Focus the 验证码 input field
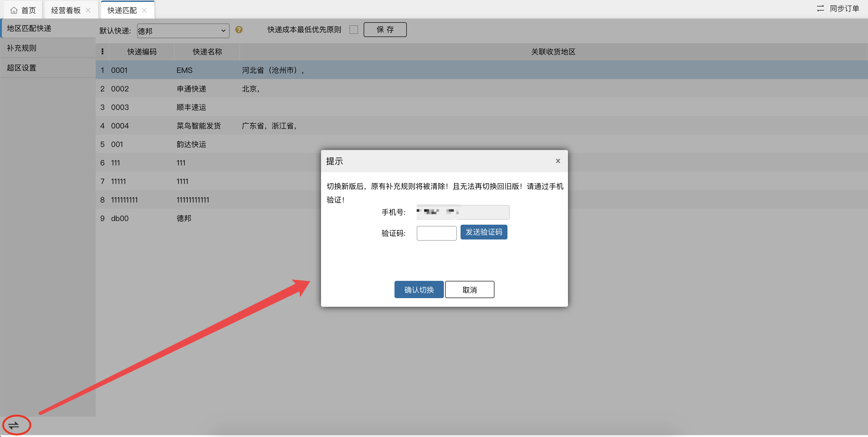 click(436, 233)
